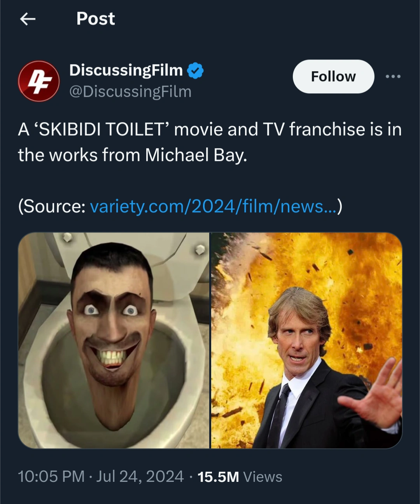Open the DiscussingFilm profile avatar
The width and height of the screenshot is (420, 504).
(38, 81)
